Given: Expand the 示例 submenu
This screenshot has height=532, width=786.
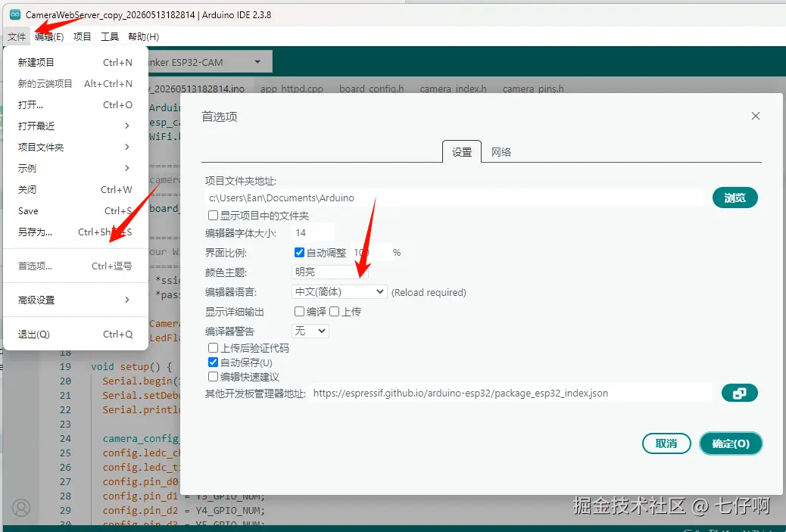Looking at the screenshot, I should [x=75, y=168].
